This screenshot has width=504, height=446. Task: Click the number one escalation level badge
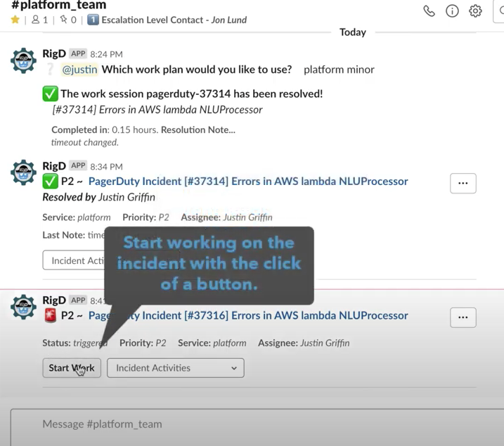(93, 20)
